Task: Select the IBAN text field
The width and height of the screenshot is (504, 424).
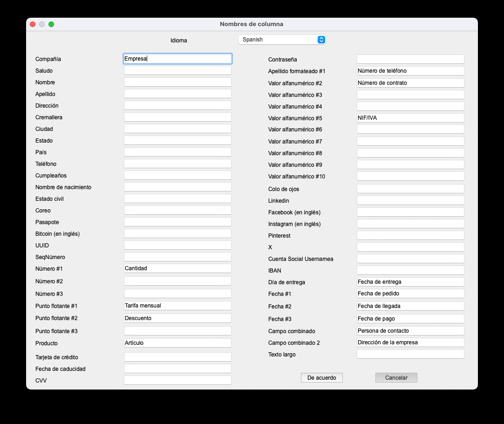Action: point(410,270)
